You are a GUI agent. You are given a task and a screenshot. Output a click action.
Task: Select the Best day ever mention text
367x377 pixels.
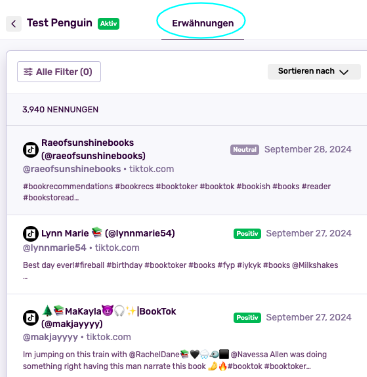coord(180,265)
